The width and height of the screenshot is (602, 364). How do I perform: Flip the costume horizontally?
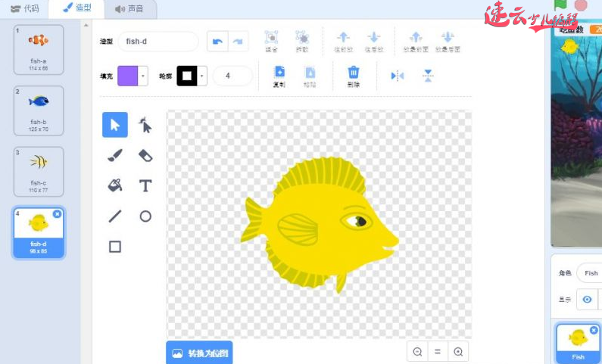[398, 76]
